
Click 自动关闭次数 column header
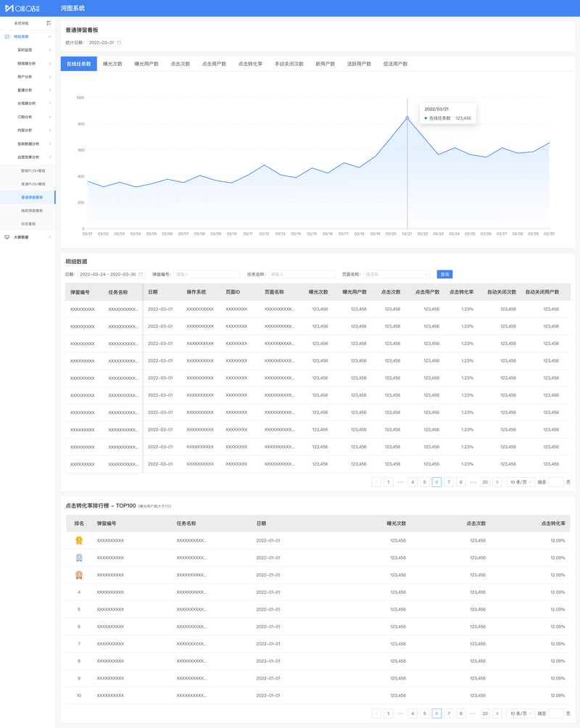[502, 292]
